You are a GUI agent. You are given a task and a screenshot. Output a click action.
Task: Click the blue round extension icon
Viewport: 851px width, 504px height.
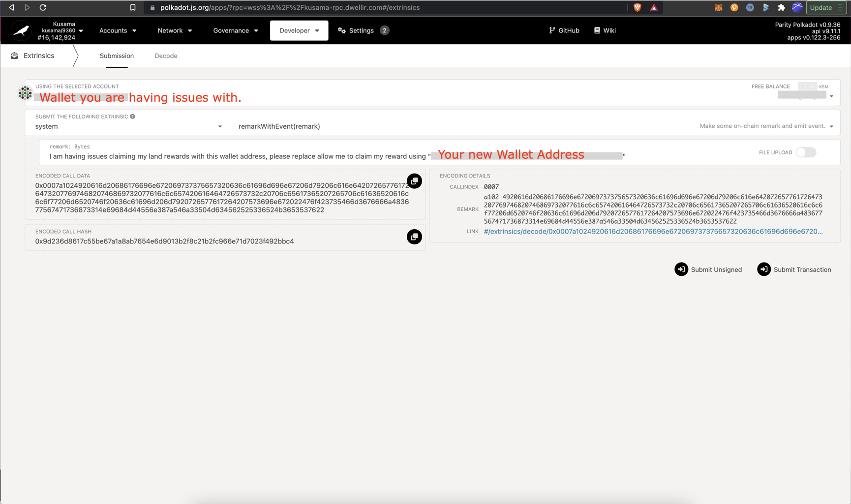tap(750, 7)
